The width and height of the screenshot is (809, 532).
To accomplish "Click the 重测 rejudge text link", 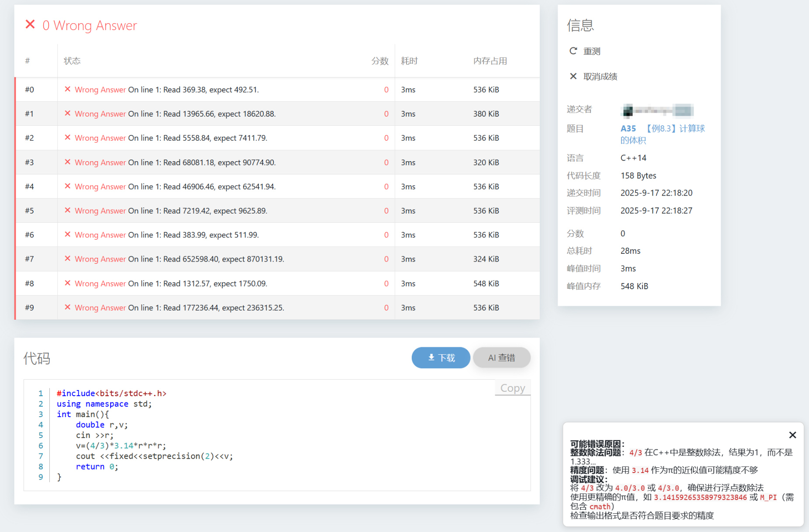I will point(592,51).
